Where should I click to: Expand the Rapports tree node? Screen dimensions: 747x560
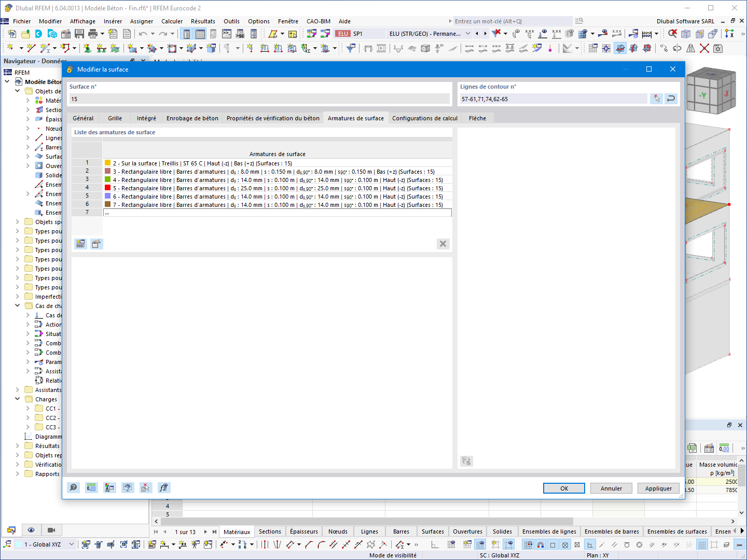[18, 474]
